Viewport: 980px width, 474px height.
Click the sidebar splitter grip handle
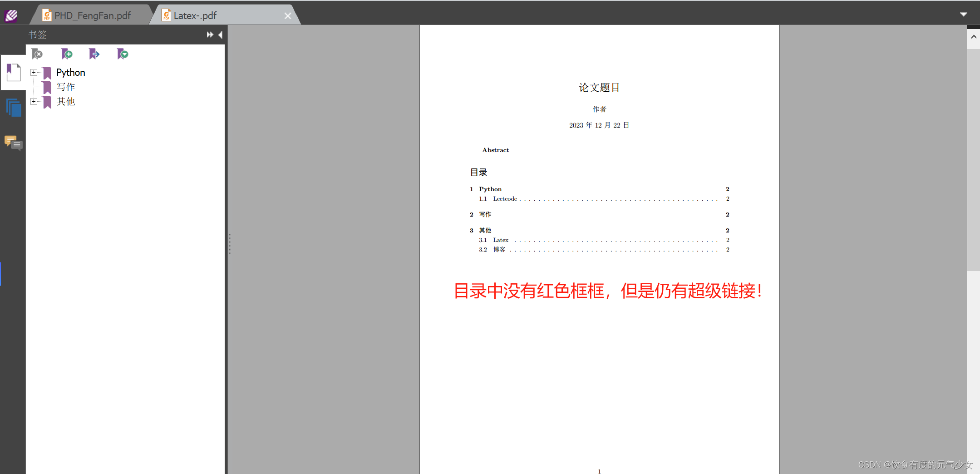[x=230, y=244]
